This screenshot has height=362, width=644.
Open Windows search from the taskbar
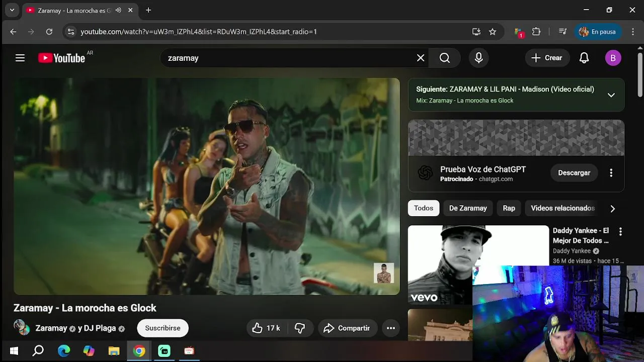click(38, 351)
